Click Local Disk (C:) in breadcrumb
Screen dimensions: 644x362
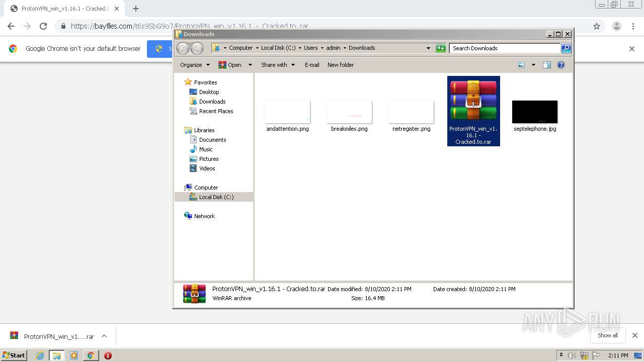[278, 48]
